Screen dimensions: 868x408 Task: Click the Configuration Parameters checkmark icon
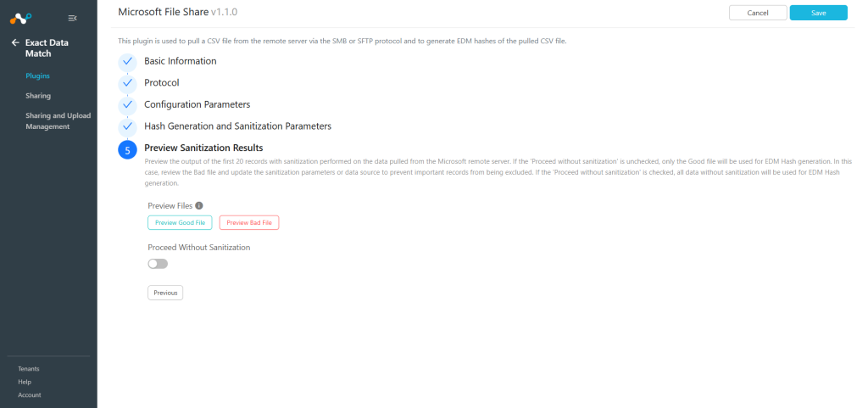point(127,104)
